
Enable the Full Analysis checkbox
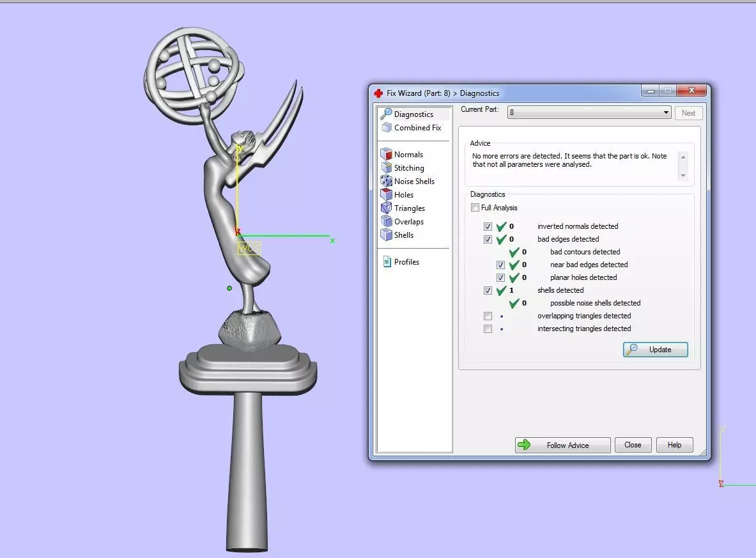pos(475,207)
